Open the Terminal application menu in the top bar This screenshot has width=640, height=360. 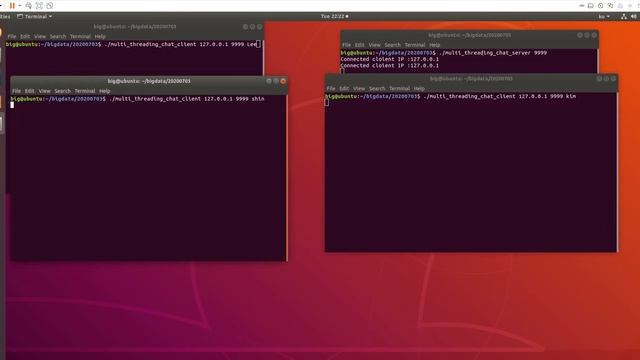click(35, 17)
